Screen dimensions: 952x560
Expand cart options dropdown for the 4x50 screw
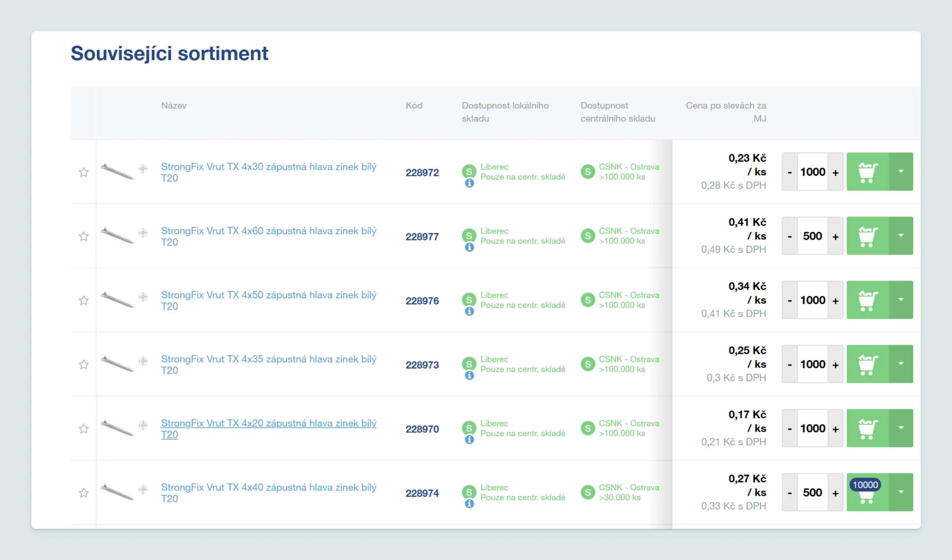tap(901, 300)
